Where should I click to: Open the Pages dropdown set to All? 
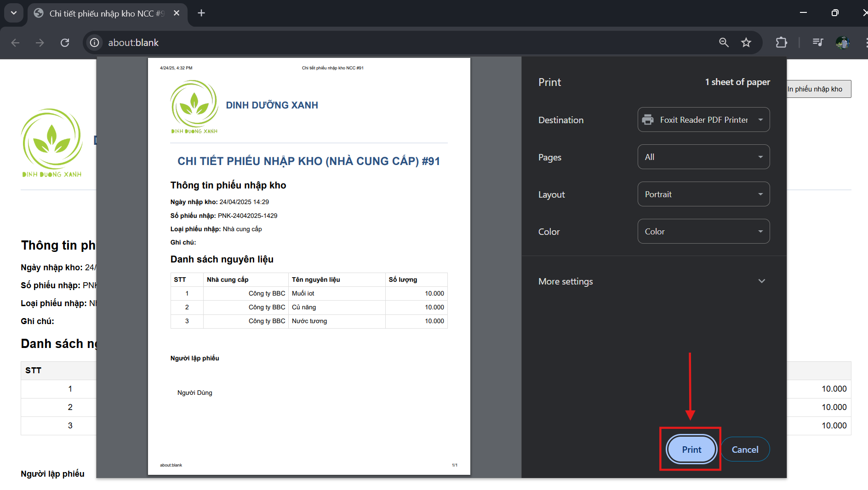703,157
